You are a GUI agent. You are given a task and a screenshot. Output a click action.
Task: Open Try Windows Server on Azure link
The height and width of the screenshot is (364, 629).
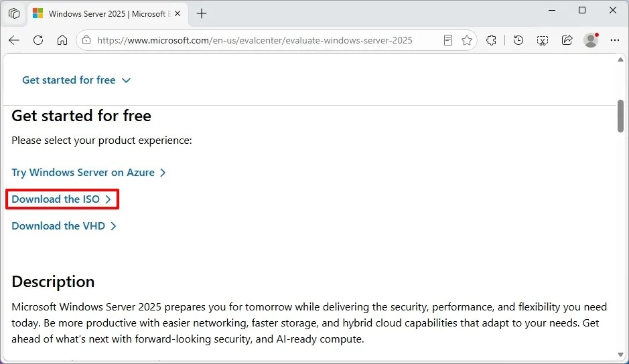pyautogui.click(x=88, y=173)
